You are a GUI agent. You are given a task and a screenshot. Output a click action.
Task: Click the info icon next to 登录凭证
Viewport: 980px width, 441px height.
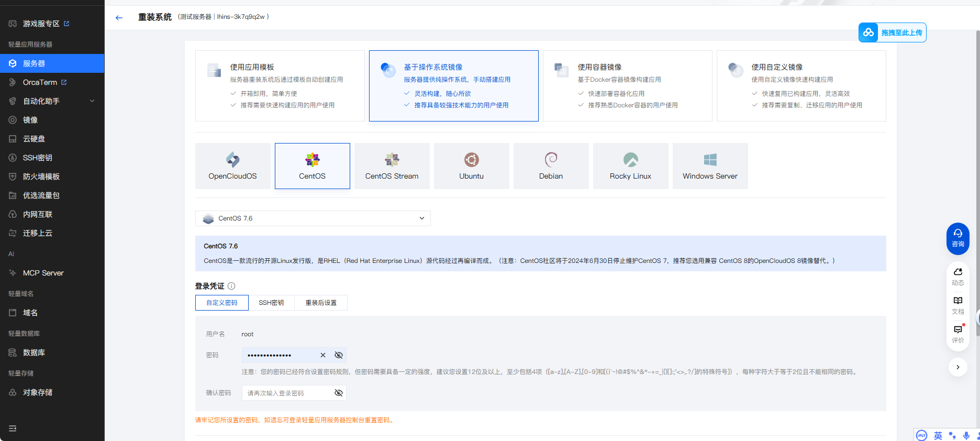click(231, 286)
